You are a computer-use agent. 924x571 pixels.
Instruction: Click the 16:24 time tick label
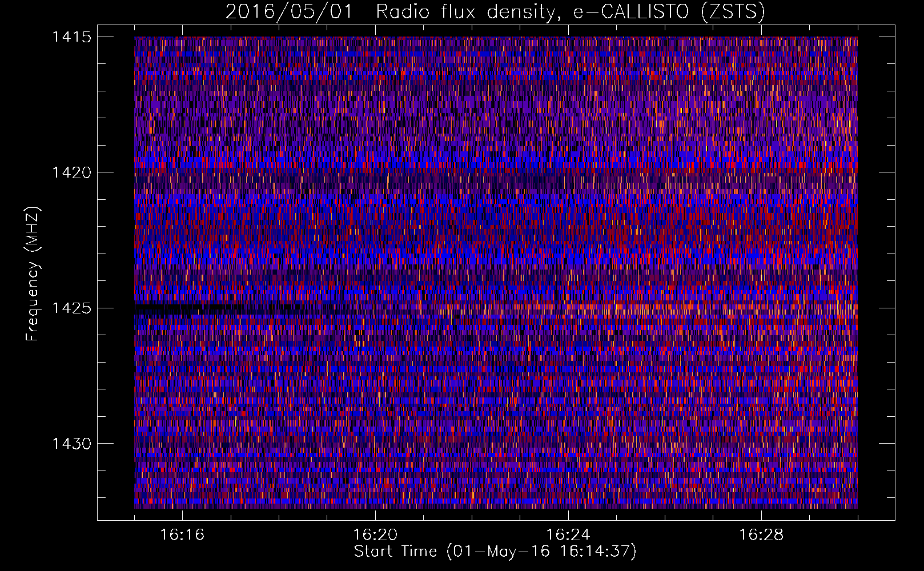(568, 535)
